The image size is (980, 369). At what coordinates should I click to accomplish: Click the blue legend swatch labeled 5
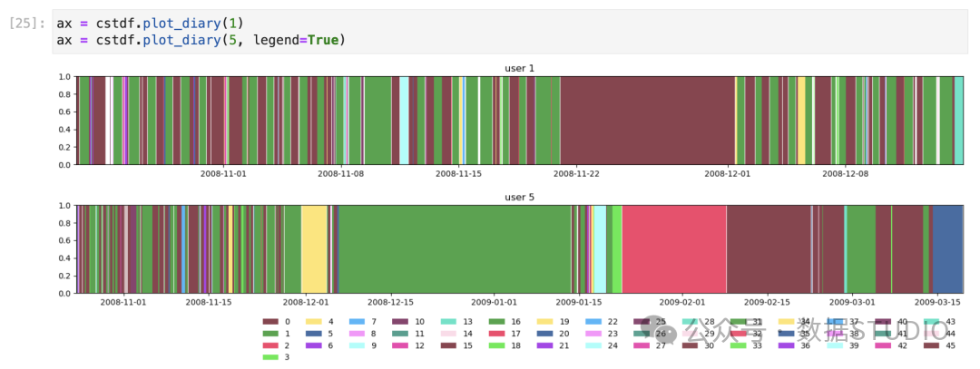tap(314, 334)
